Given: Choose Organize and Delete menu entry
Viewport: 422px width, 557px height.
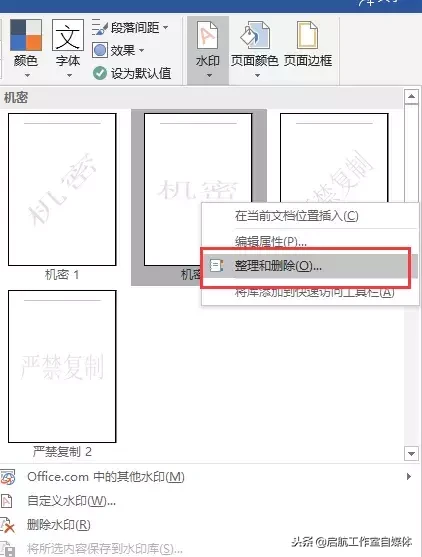Looking at the screenshot, I should 310,266.
